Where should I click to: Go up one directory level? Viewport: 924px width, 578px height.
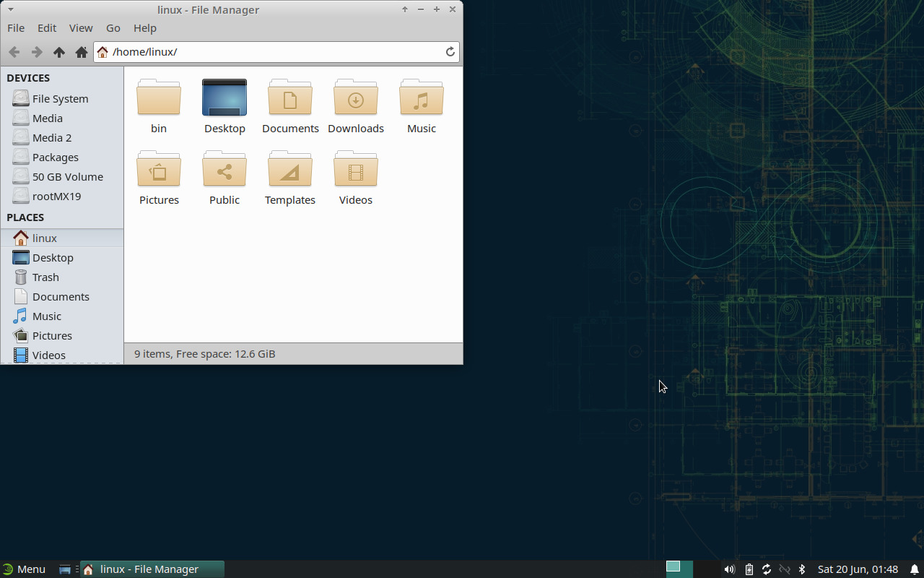click(x=58, y=51)
